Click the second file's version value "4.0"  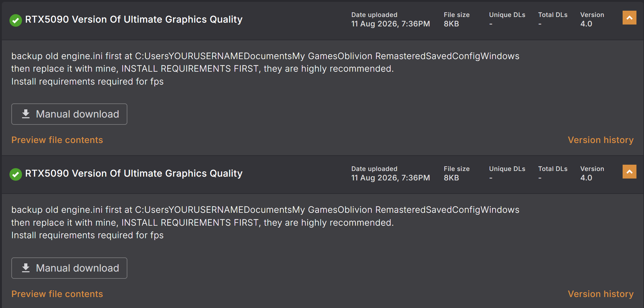[586, 178]
